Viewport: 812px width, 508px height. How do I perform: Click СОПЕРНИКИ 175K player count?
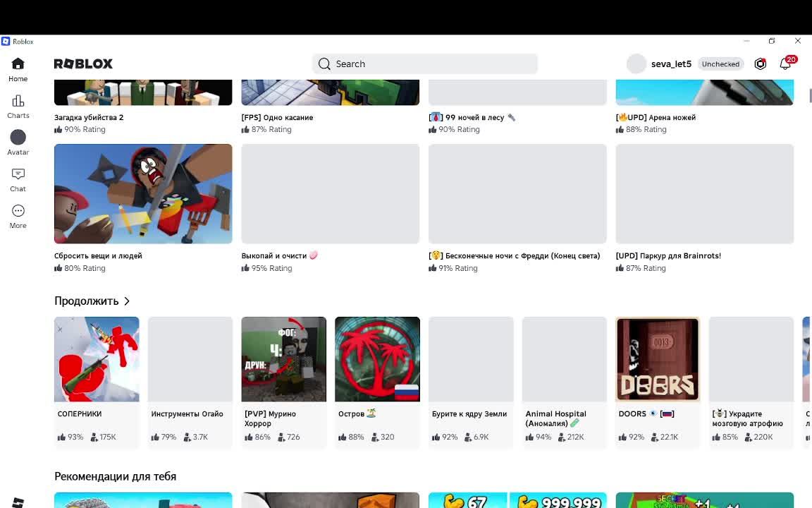tap(109, 437)
